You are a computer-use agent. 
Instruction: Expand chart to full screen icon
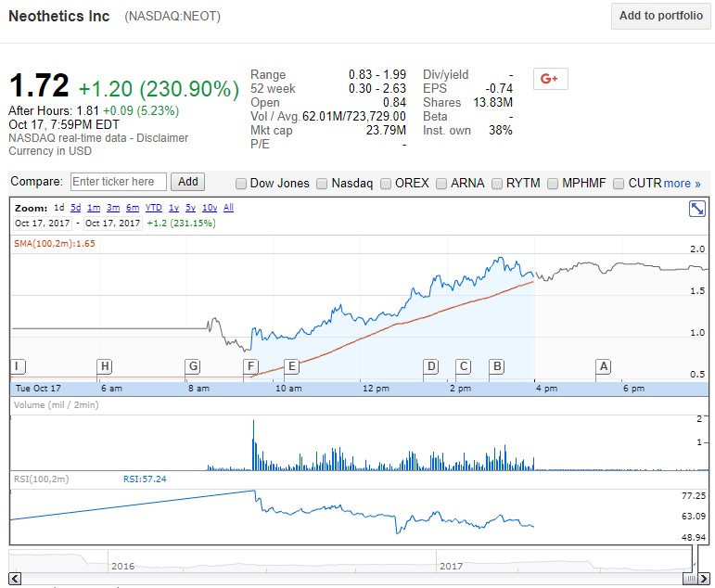[696, 209]
